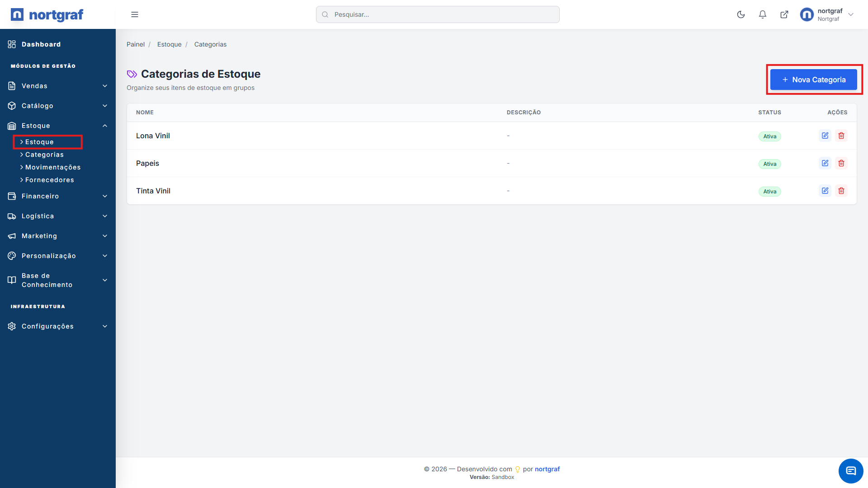The height and width of the screenshot is (488, 868).
Task: Toggle dark mode moon icon
Action: tap(741, 14)
